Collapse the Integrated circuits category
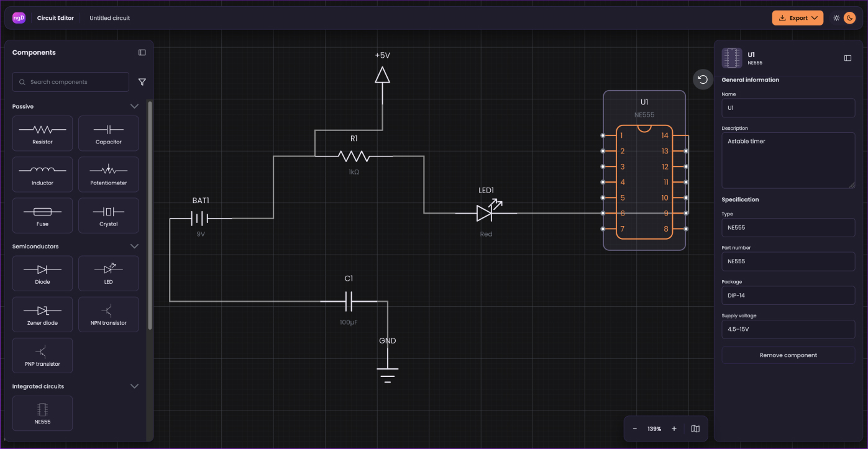Viewport: 868px width, 449px height. tap(134, 386)
